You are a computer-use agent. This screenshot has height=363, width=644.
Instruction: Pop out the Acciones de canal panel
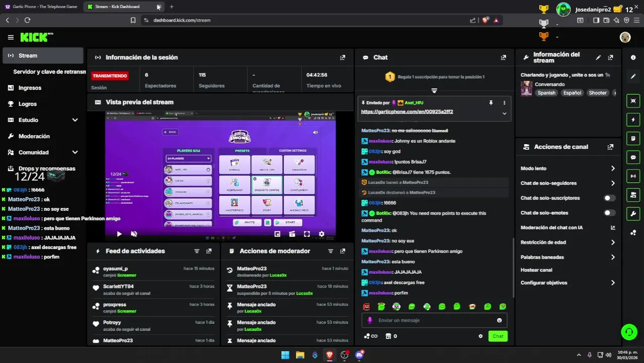coord(610,147)
